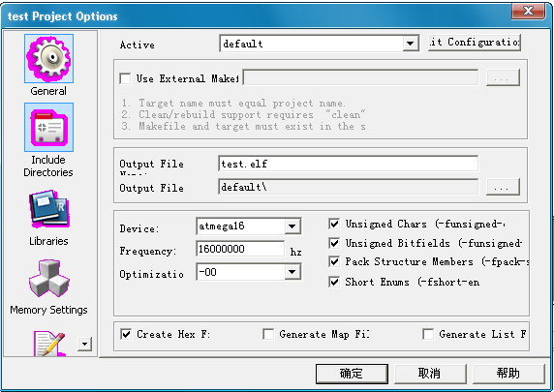554x392 pixels.
Task: Click the Frequency input field
Action: click(x=240, y=250)
